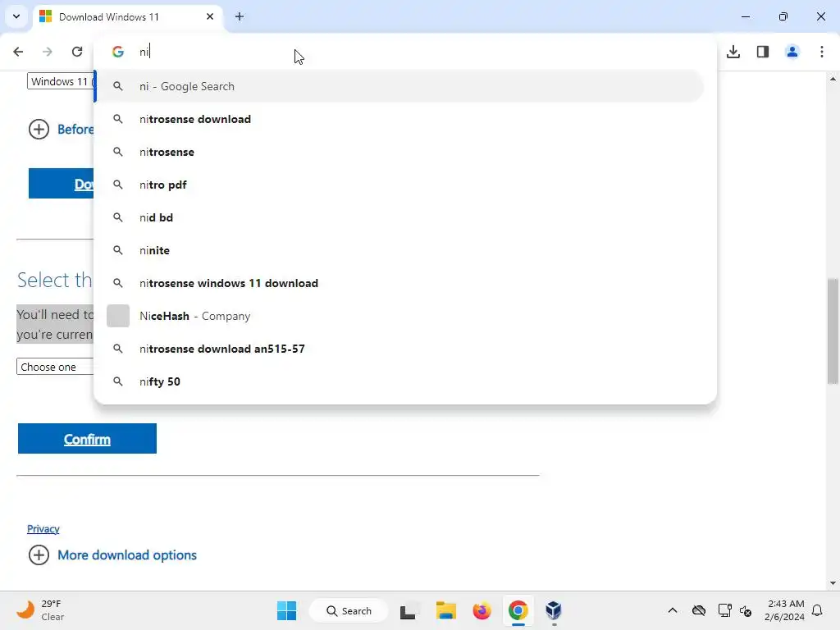This screenshot has height=630, width=840.
Task: Open the Task View taskbar icon
Action: 409,610
